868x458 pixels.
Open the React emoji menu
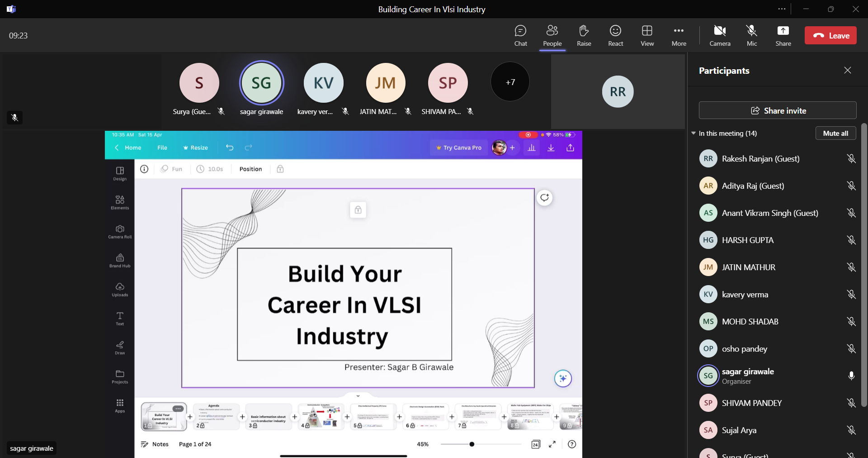coord(615,36)
